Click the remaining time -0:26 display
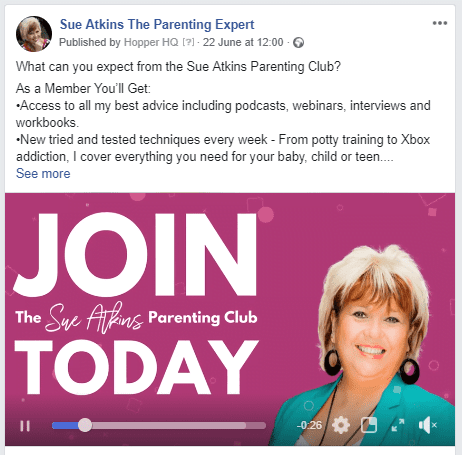Screen dimensions: 462x455 point(309,425)
